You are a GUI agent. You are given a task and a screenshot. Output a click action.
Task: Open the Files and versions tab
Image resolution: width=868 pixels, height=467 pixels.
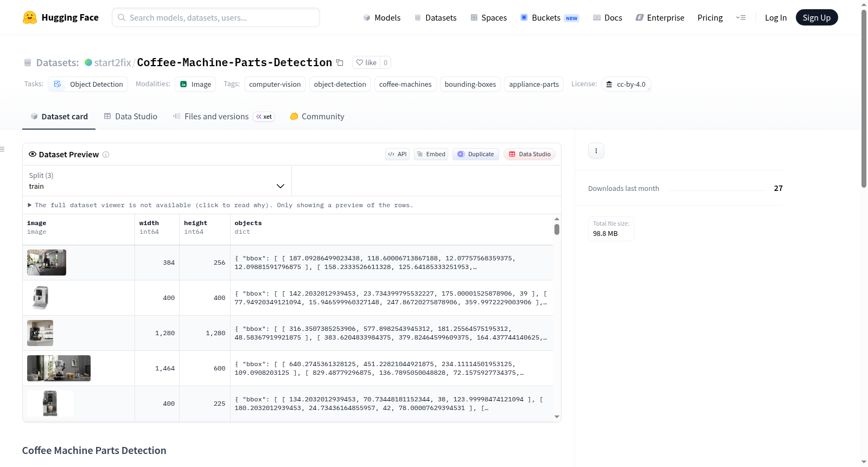pyautogui.click(x=224, y=117)
